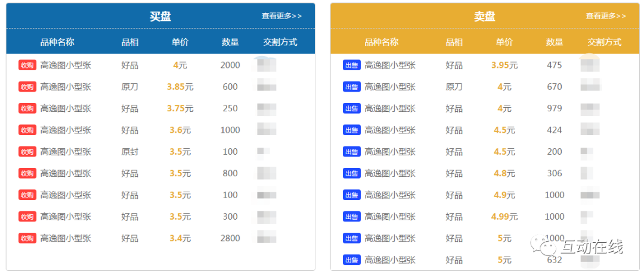Image resolution: width=644 pixels, height=275 pixels.
Task: Click the 4.99元 sell price
Action: tap(504, 217)
